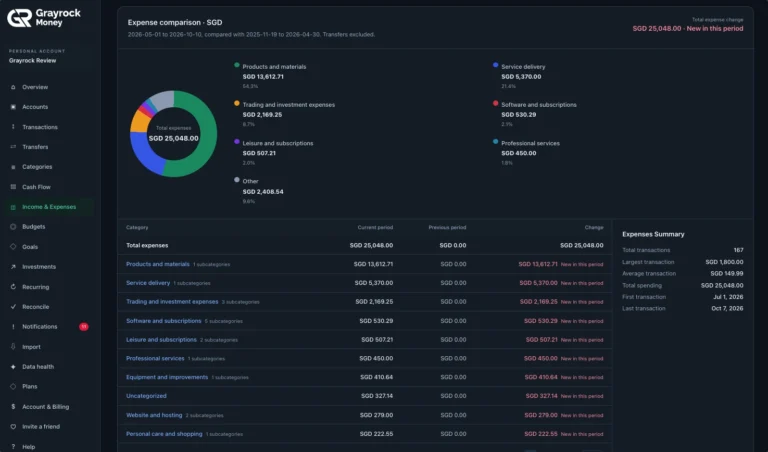The height and width of the screenshot is (452, 768).
Task: Click the Recurring refresh icon
Action: pos(13,287)
